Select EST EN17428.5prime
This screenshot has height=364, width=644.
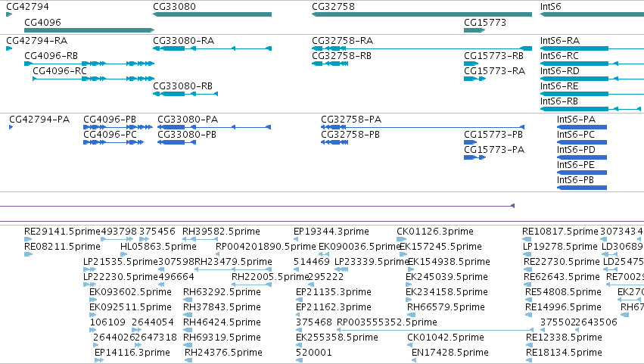click(450, 353)
